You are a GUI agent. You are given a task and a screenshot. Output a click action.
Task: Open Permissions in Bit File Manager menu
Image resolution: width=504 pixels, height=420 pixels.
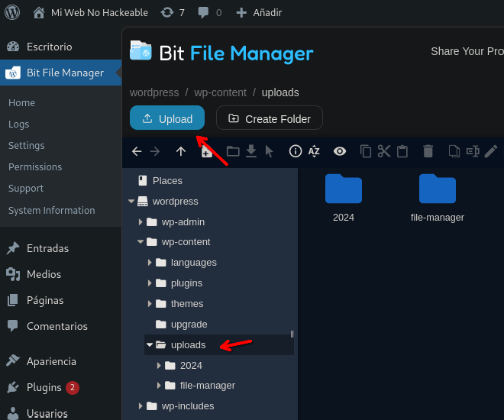click(x=35, y=166)
